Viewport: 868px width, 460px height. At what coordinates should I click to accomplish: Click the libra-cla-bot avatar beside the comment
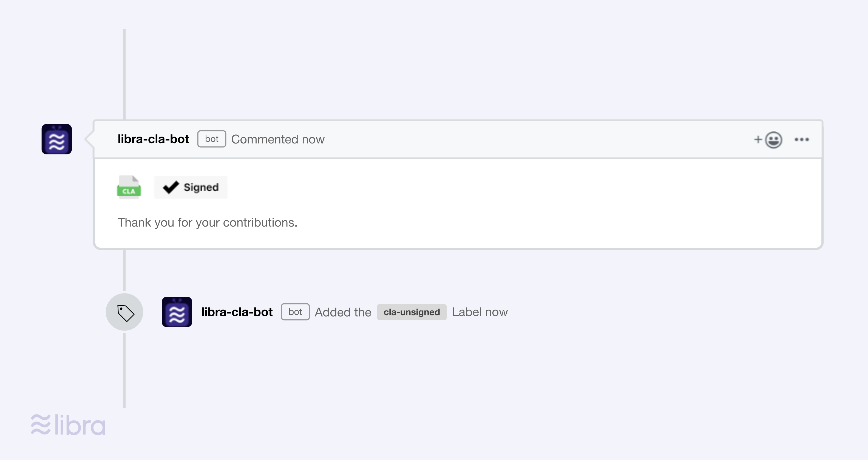(x=56, y=139)
